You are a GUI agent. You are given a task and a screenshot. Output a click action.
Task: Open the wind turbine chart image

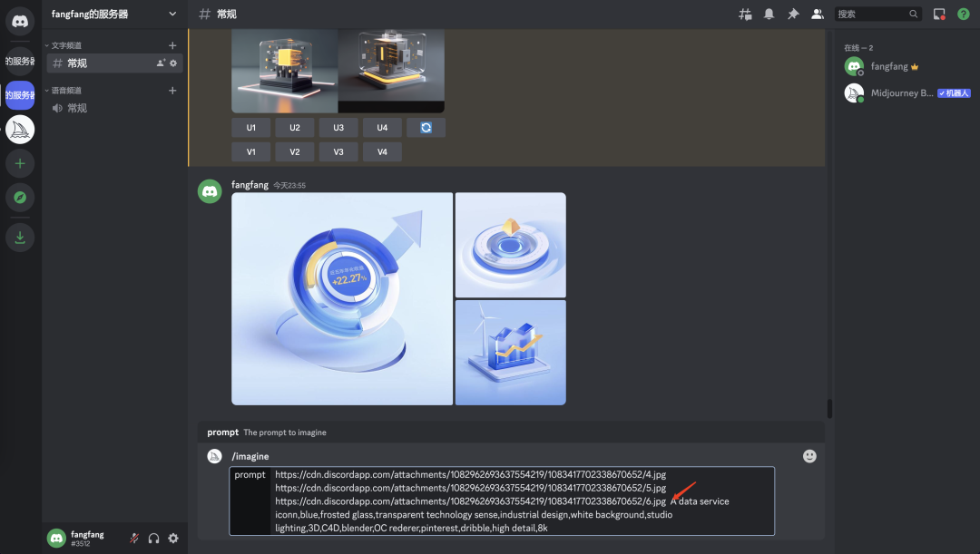coord(511,353)
